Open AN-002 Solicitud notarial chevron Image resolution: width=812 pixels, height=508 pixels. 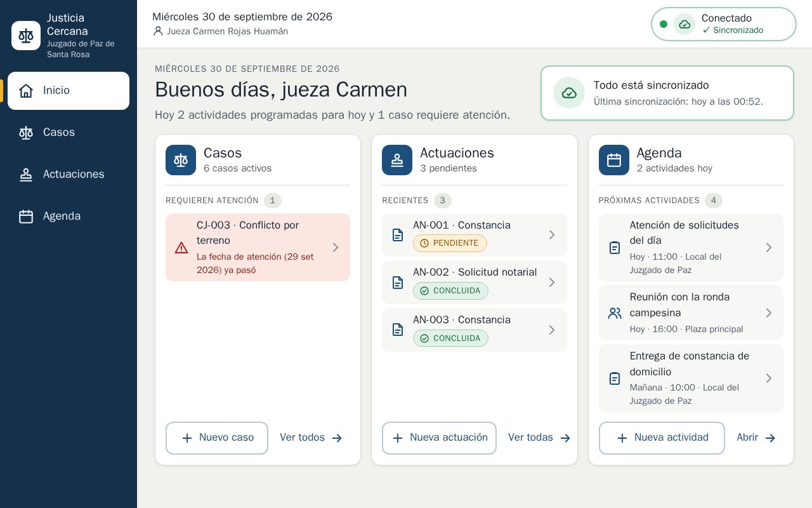(x=552, y=283)
